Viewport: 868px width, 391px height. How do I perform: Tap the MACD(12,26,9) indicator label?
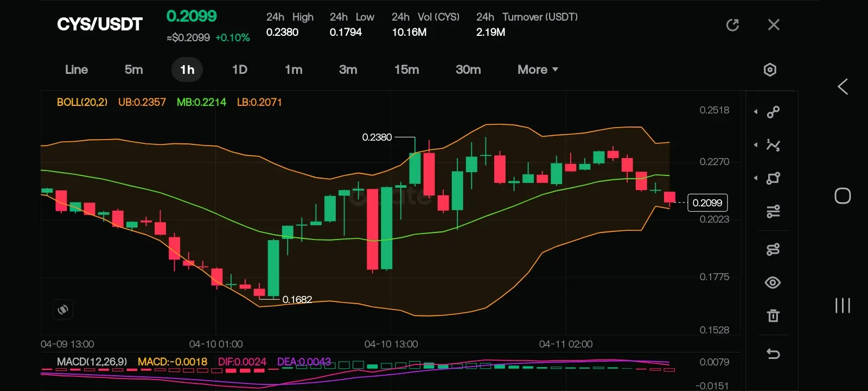[x=92, y=362]
